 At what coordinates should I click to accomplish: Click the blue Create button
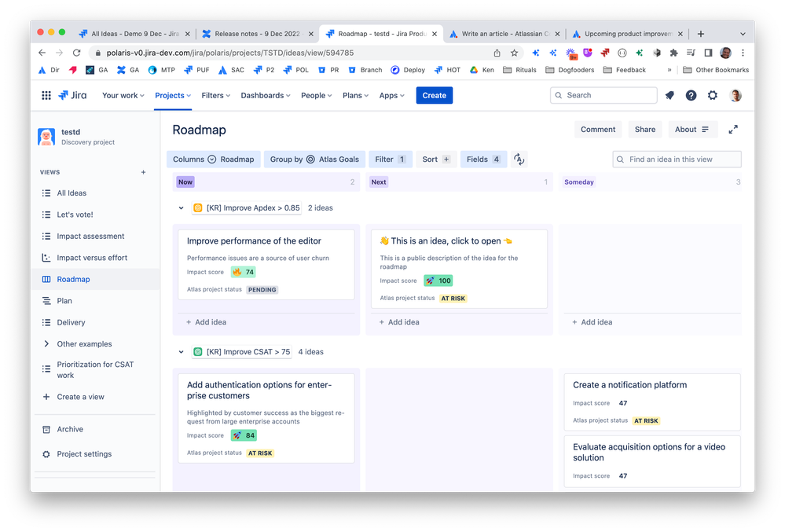pos(434,95)
